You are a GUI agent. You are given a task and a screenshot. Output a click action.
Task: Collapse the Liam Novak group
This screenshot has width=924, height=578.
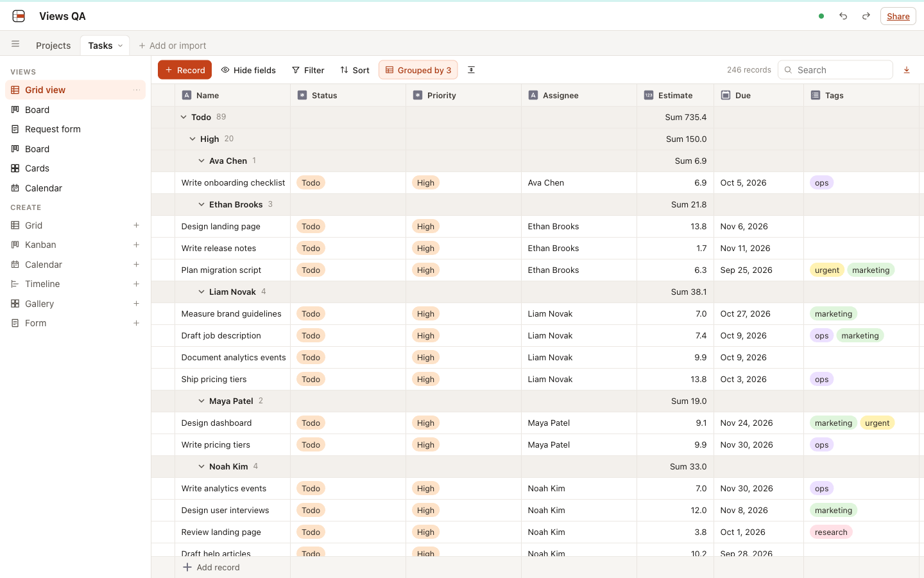pyautogui.click(x=201, y=292)
